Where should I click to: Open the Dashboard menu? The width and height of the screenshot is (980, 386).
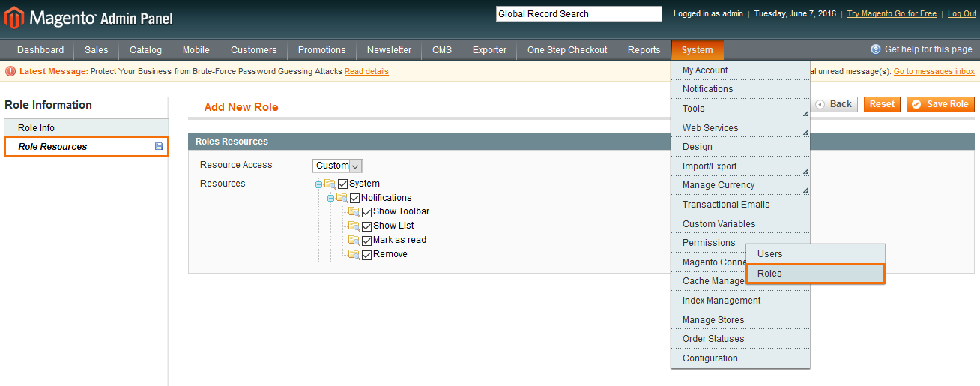pos(40,50)
